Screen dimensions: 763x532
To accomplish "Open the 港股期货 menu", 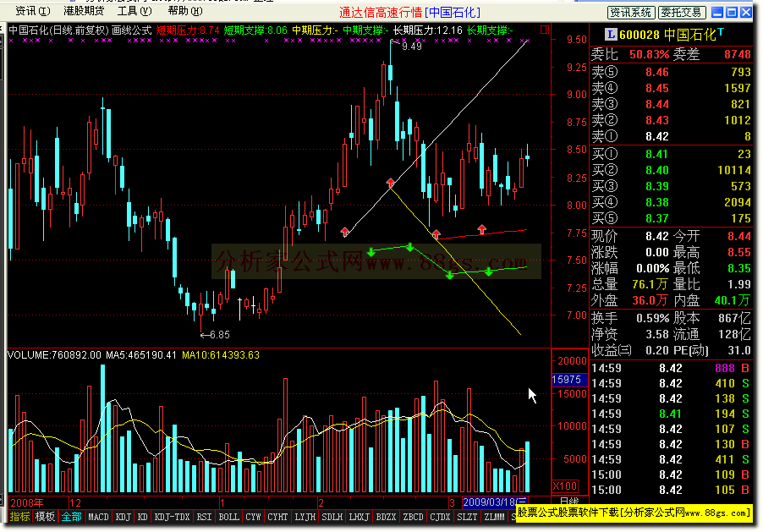I will tap(84, 11).
